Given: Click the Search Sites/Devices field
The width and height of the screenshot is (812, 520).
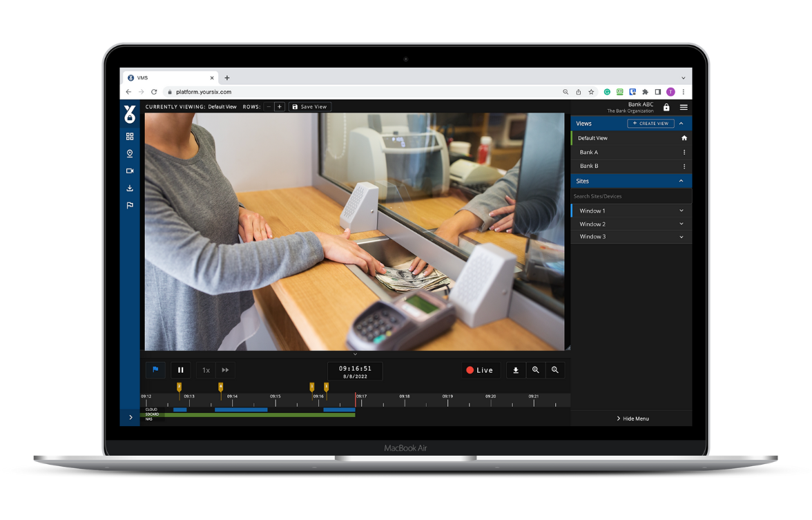Looking at the screenshot, I should [630, 196].
